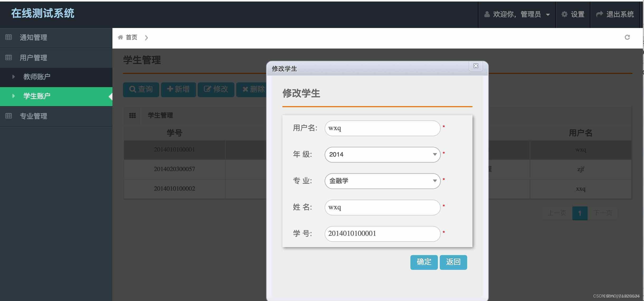The width and height of the screenshot is (644, 301).
Task: Click table cell 2014010100002
Action: click(x=174, y=189)
